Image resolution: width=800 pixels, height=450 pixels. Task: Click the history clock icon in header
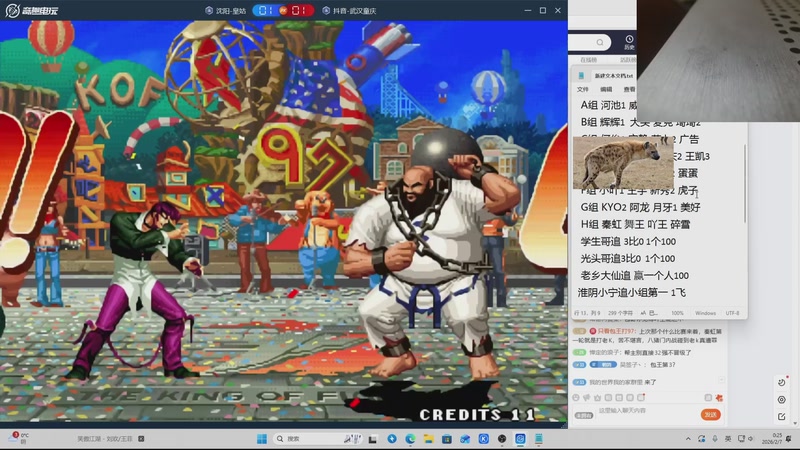(x=629, y=39)
